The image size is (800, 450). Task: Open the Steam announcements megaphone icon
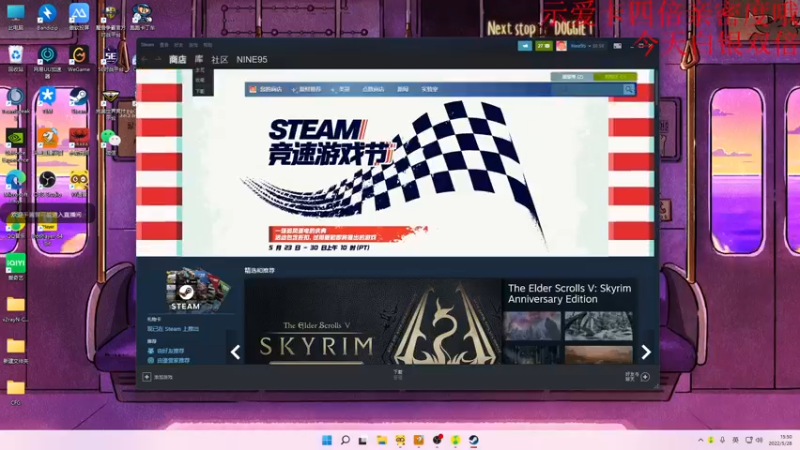click(x=524, y=46)
